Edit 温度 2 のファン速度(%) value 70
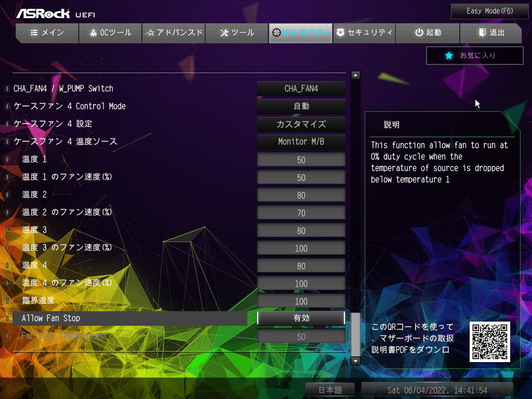Image resolution: width=532 pixels, height=399 pixels. coord(301,212)
